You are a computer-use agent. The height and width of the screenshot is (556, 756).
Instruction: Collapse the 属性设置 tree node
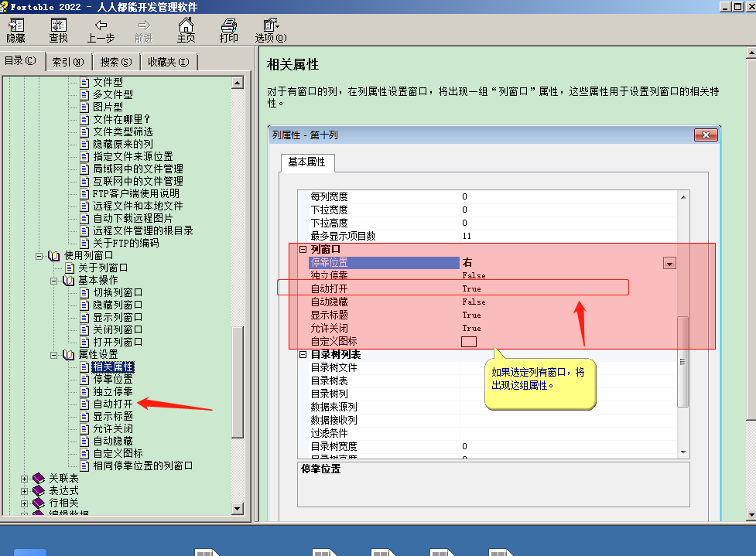pos(54,355)
